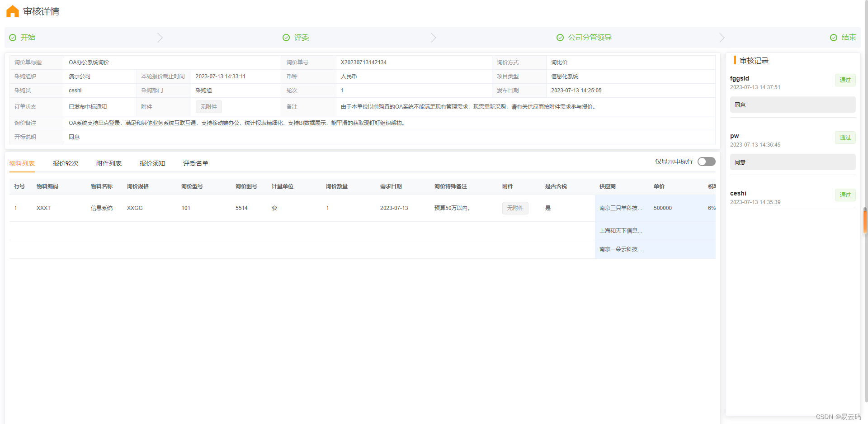Click the 审核记录 panel heading

pyautogui.click(x=754, y=61)
